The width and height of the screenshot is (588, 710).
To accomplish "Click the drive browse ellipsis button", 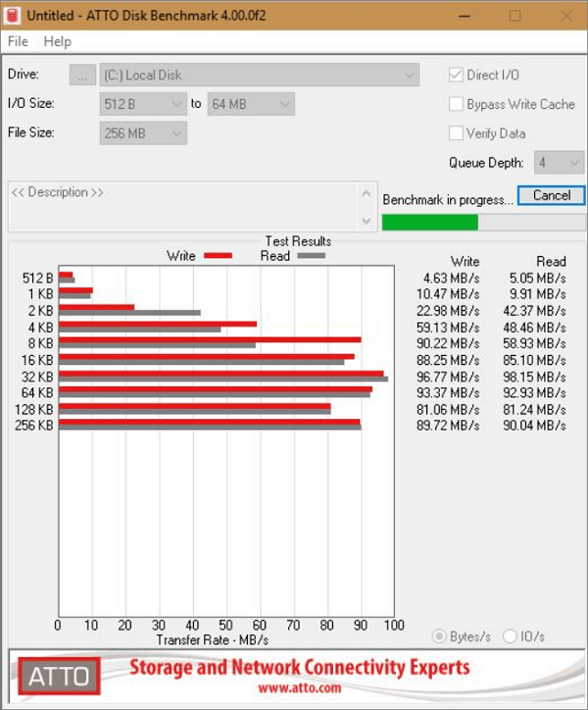I will [x=82, y=75].
